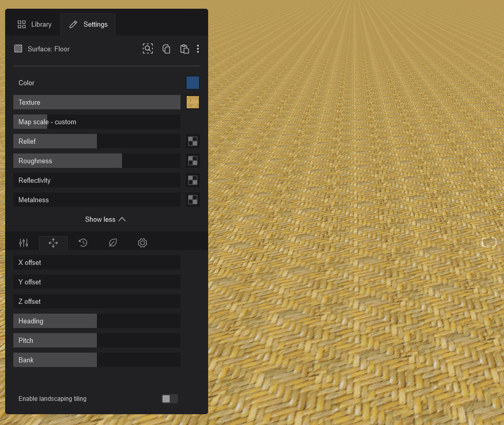This screenshot has height=425, width=504.
Task: Click the blue Color swatch
Action: (x=193, y=83)
